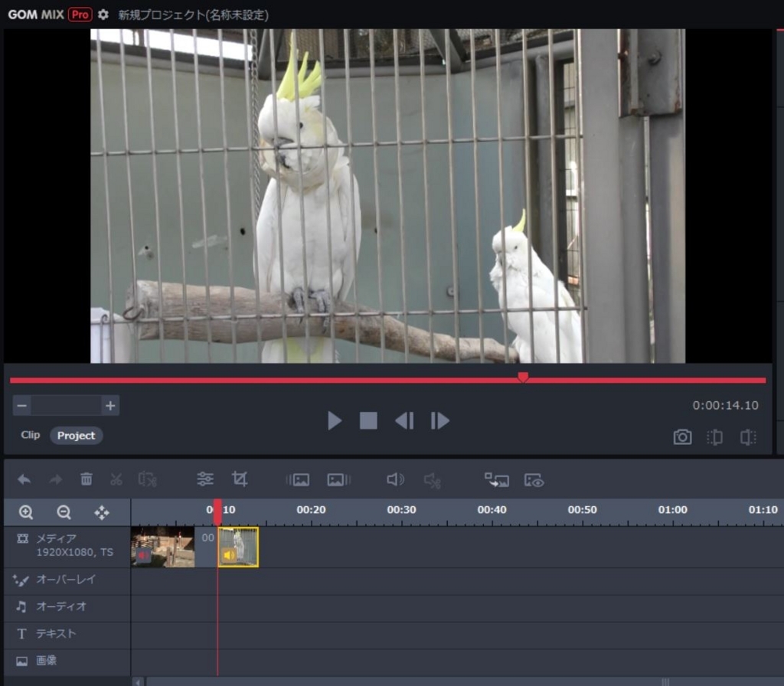
Task: Set the split end marker icon
Action: 749,437
